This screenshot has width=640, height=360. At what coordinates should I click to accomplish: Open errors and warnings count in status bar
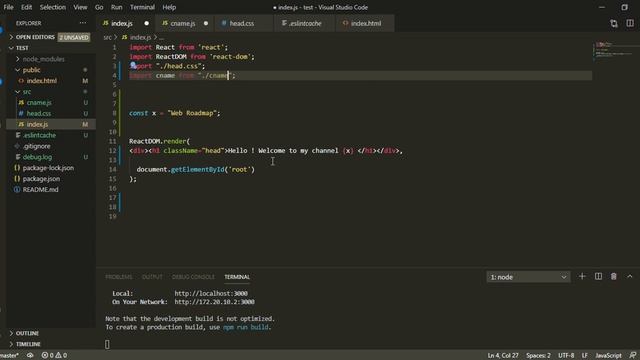pos(54,356)
